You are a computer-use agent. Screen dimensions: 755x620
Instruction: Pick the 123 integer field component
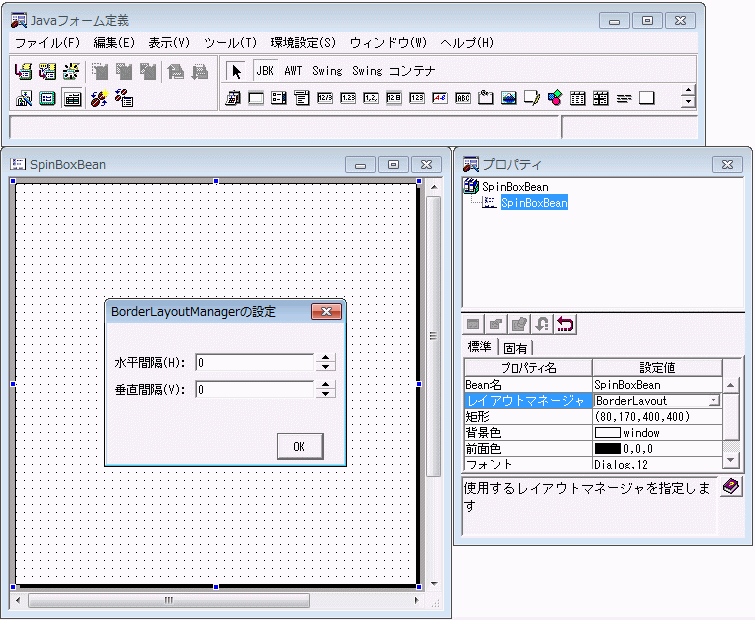tap(417, 98)
